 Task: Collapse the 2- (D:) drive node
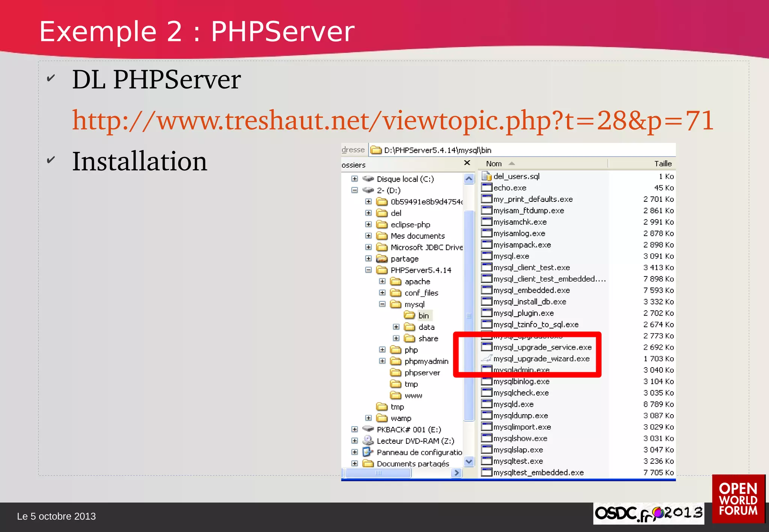[x=354, y=190]
